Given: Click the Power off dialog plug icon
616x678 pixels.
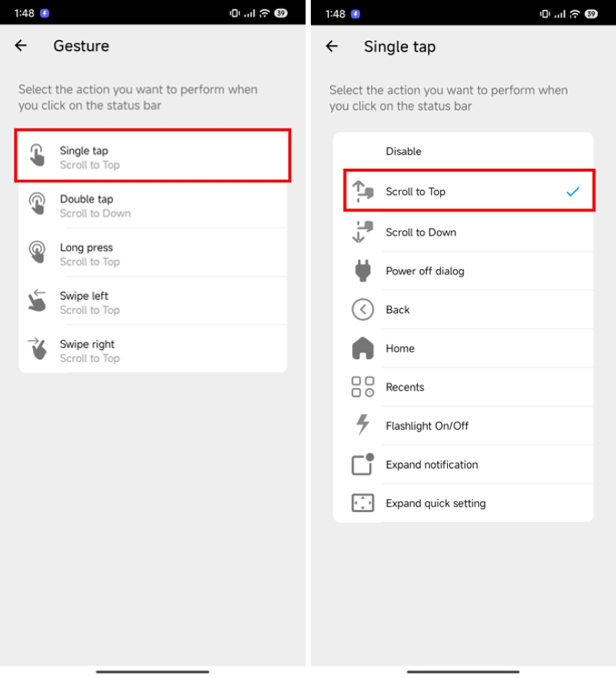Looking at the screenshot, I should 363,270.
